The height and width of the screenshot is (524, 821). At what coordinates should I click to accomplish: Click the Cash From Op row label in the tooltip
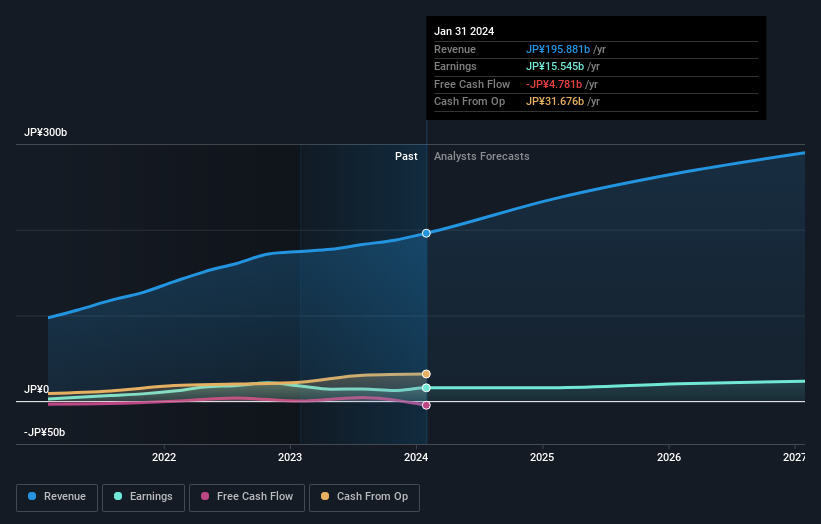pos(470,102)
